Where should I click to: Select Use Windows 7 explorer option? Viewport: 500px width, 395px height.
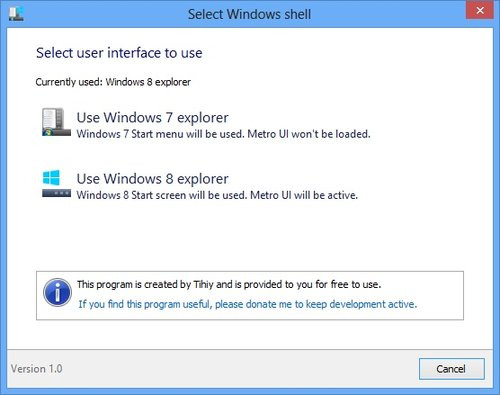205,125
